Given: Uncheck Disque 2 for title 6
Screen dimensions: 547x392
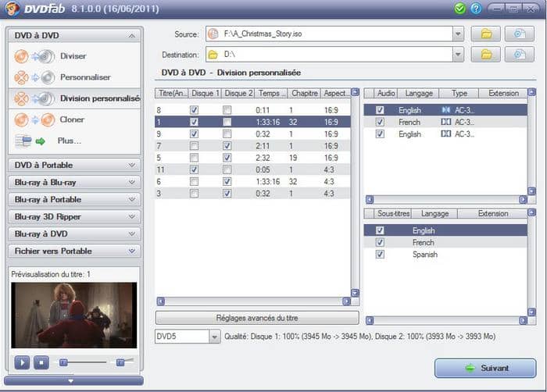Looking at the screenshot, I should [227, 181].
